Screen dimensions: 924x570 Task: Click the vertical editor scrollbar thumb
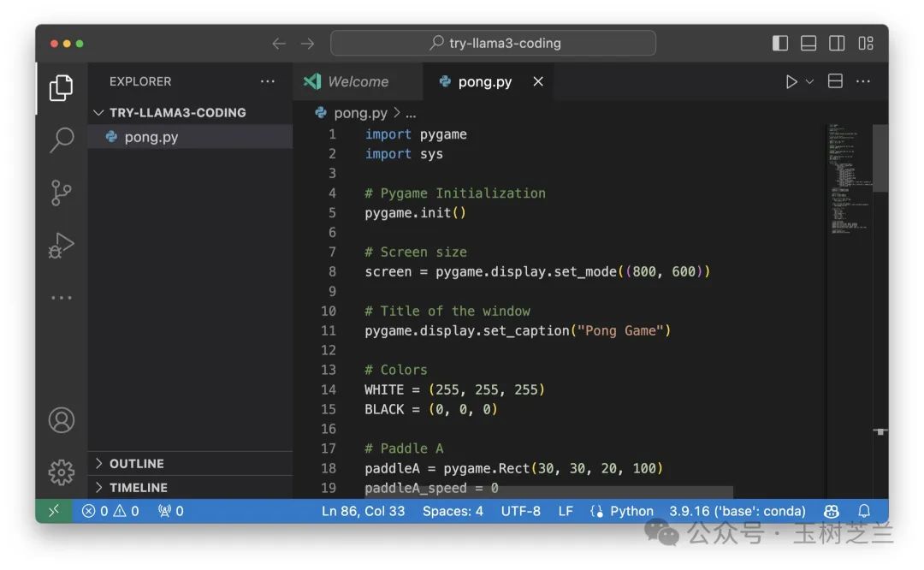coord(880,158)
